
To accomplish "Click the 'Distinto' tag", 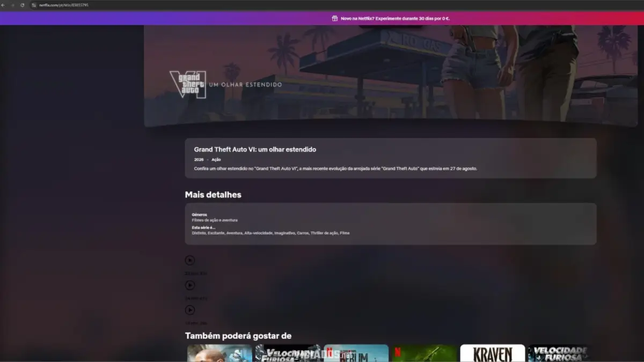I will pos(199,233).
